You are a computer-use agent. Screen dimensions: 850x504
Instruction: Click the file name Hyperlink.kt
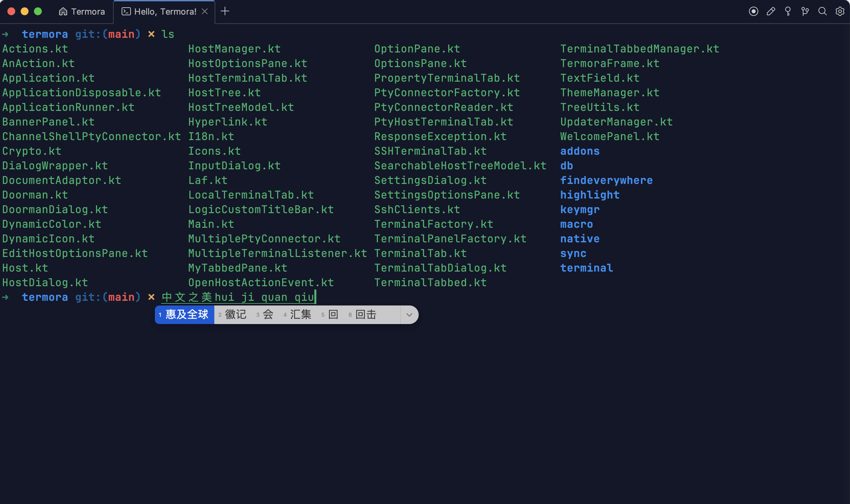[228, 122]
